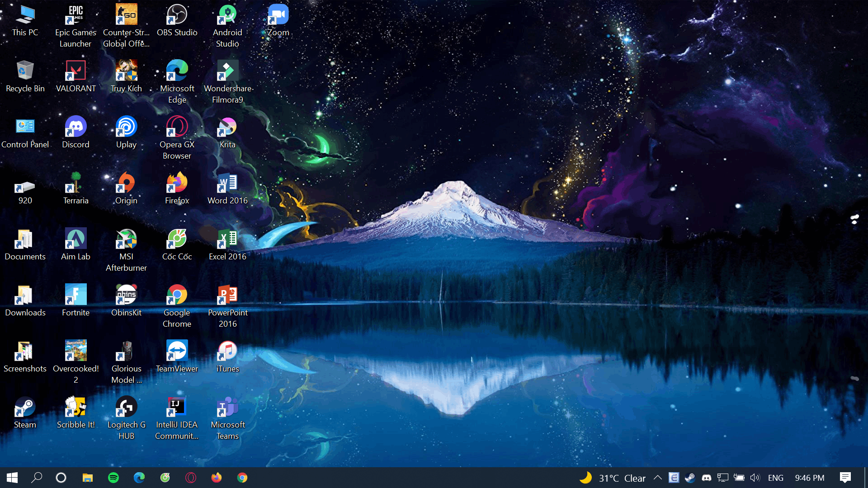Select the Cốc Cốc desktop shortcut
868x488 pixels.
[x=177, y=245]
